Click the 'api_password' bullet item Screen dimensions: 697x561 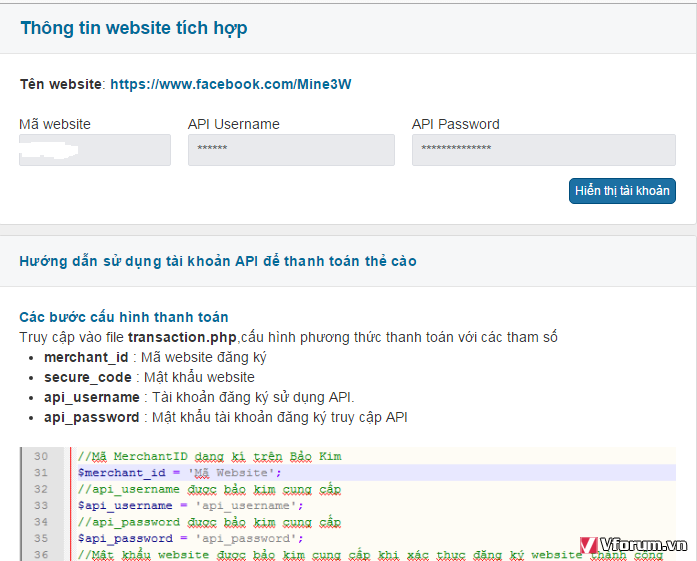click(226, 417)
